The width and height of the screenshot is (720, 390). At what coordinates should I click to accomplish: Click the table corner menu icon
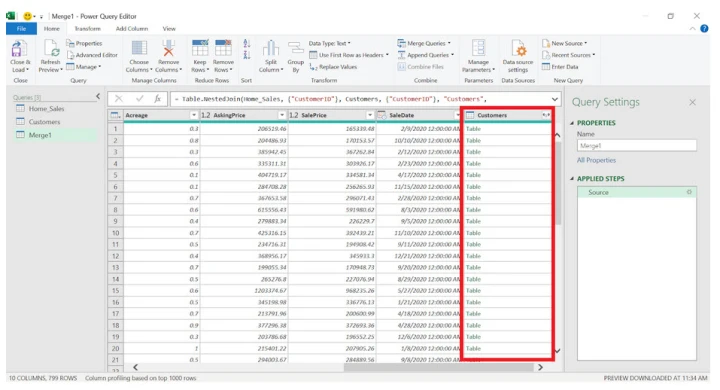click(115, 115)
